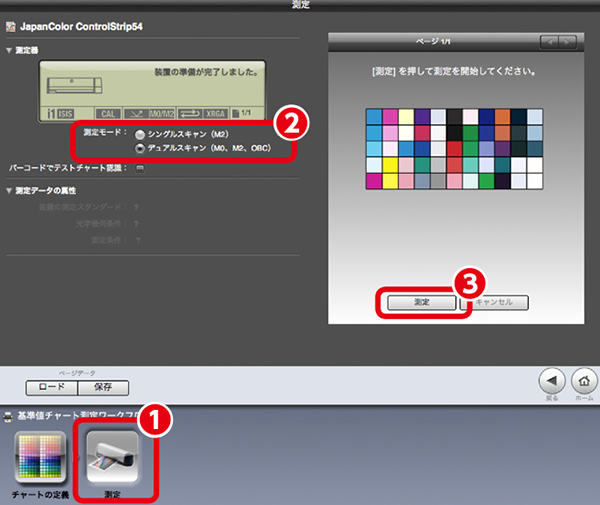Select the 測定 scanner workflow icon

click(112, 456)
